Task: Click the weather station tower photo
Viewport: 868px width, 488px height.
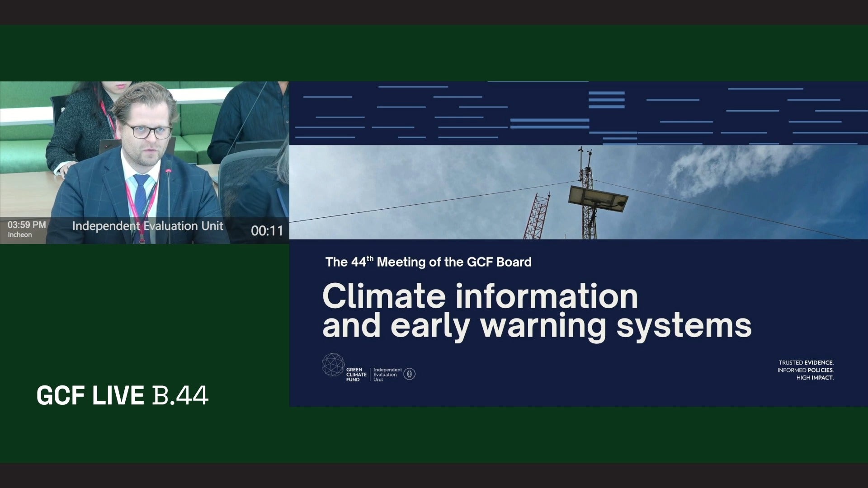Action: point(579,192)
